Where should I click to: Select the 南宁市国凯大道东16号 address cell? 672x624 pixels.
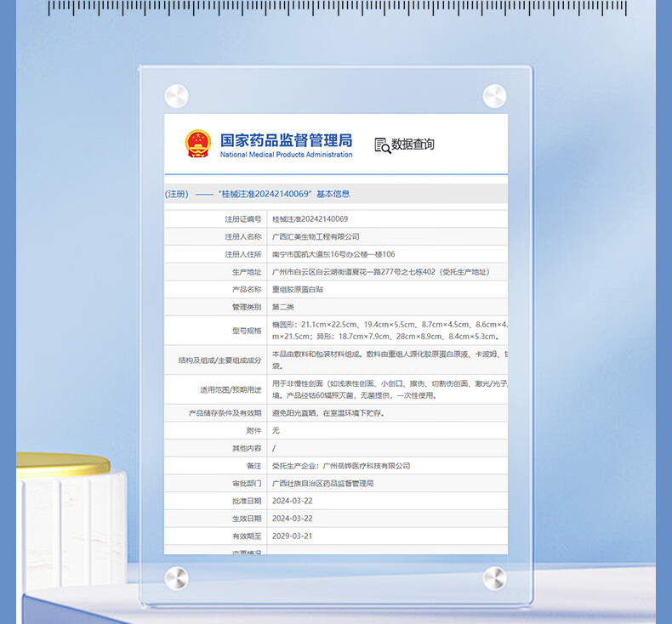[x=333, y=254]
